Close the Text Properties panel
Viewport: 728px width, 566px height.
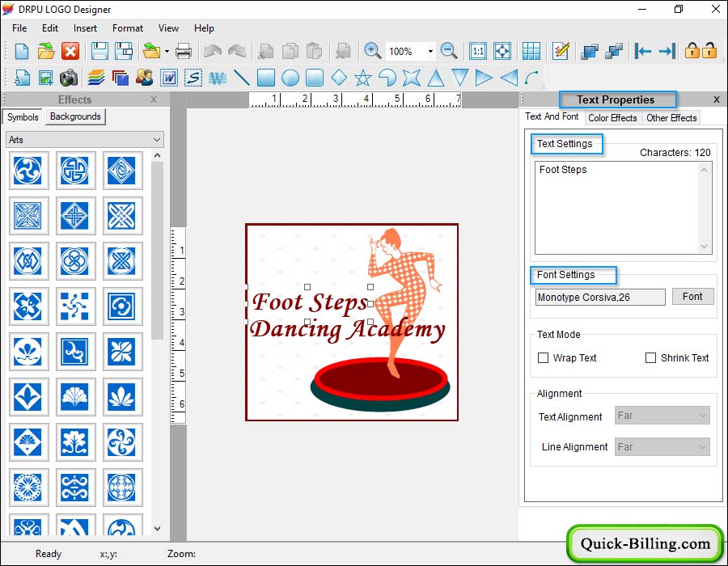[717, 99]
